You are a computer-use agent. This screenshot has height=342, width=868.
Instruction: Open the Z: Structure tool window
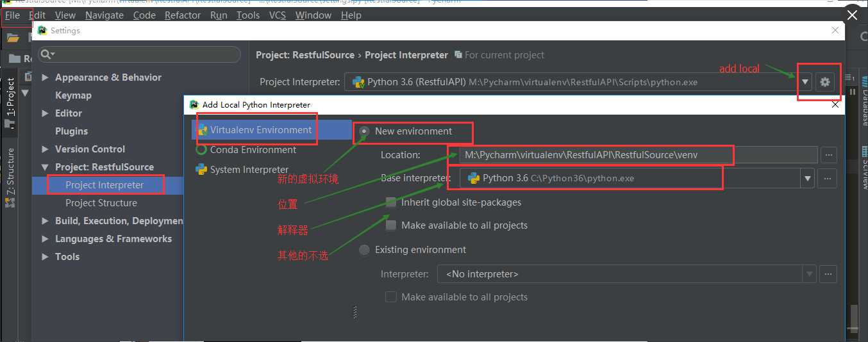click(x=10, y=177)
